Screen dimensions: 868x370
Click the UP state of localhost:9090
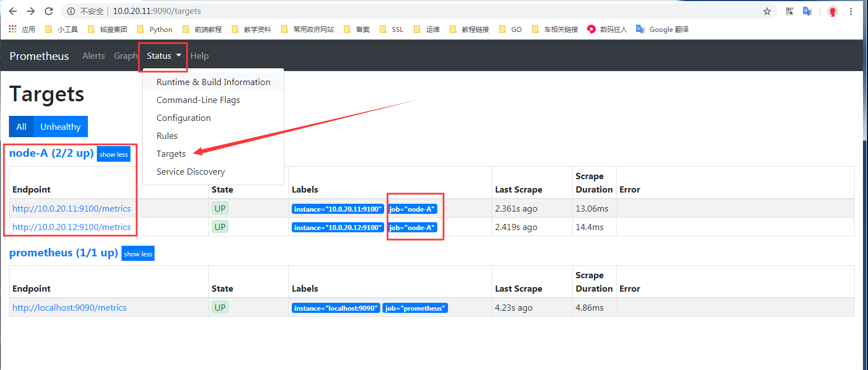pyautogui.click(x=220, y=308)
